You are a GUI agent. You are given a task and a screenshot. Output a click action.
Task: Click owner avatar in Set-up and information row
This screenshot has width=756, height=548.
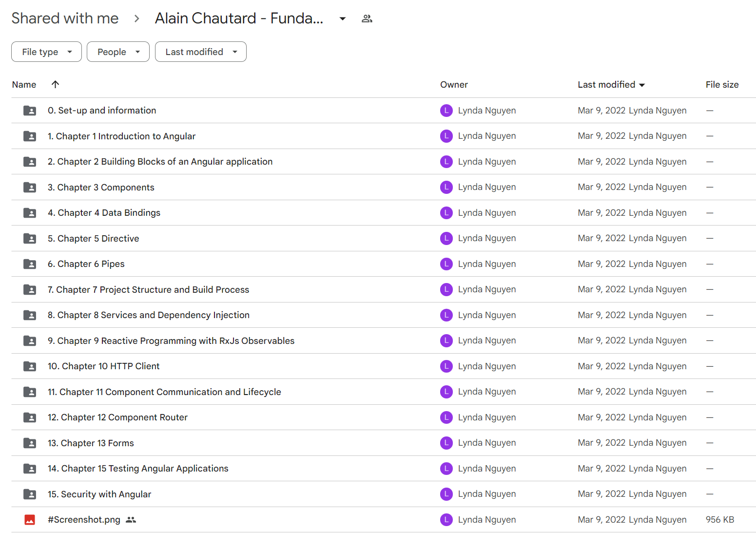pyautogui.click(x=446, y=111)
